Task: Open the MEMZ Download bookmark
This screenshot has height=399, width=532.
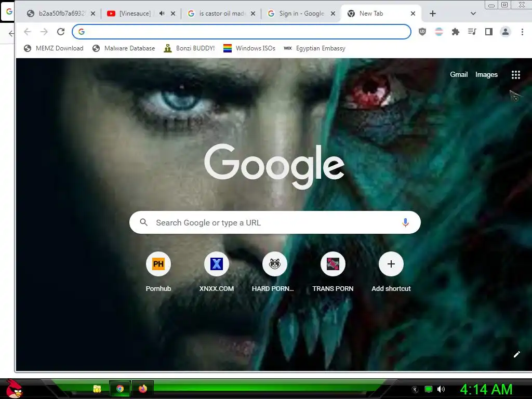Action: click(54, 48)
